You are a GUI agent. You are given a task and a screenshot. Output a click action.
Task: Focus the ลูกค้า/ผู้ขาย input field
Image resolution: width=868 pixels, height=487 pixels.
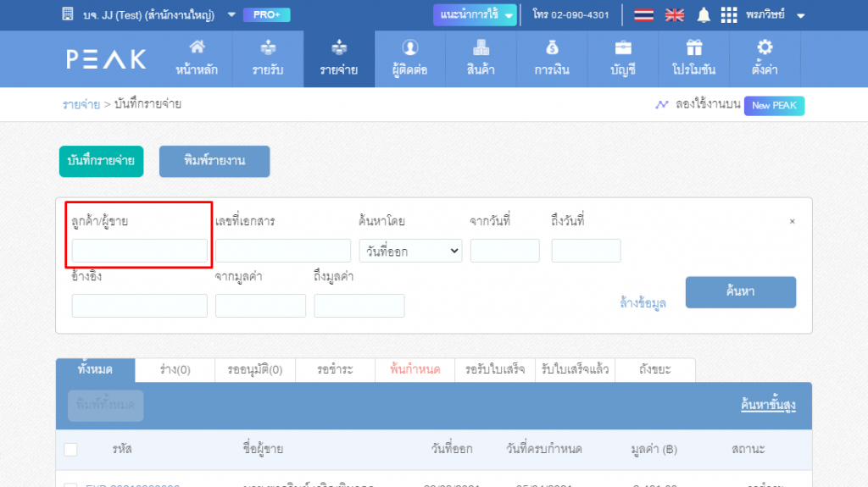coord(140,251)
